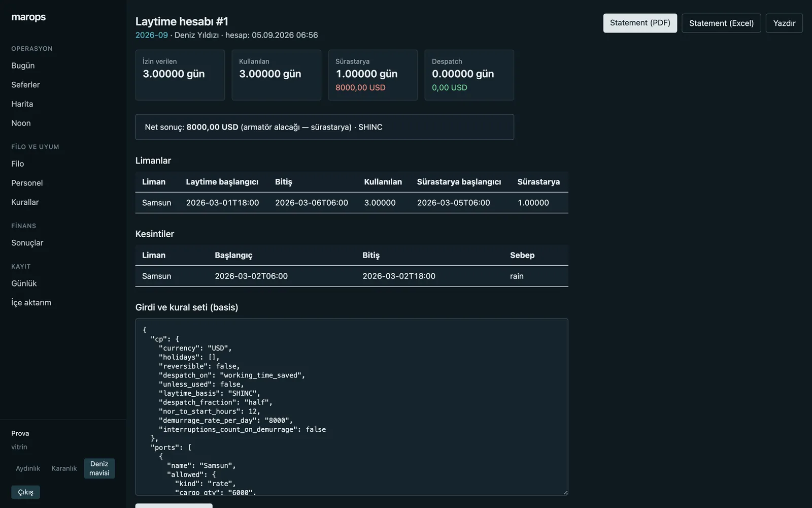This screenshot has width=812, height=508.
Task: Switch to Karanlık dark theme
Action: [x=64, y=468]
